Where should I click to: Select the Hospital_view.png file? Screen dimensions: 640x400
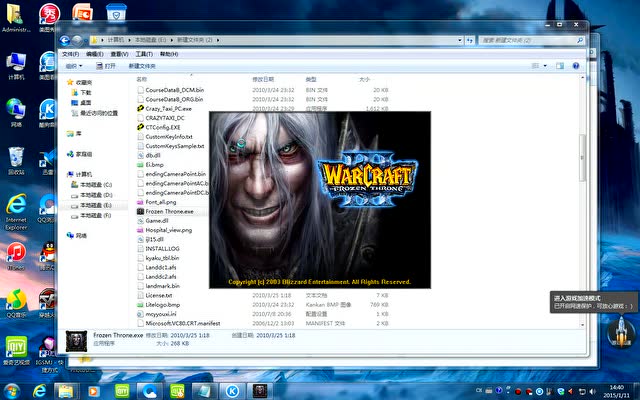[x=168, y=230]
